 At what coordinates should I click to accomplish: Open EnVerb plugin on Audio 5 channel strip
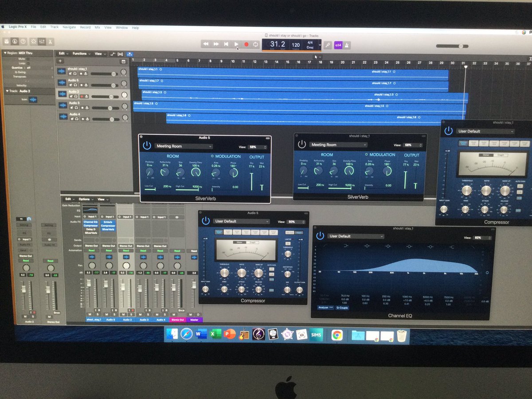tap(108, 221)
